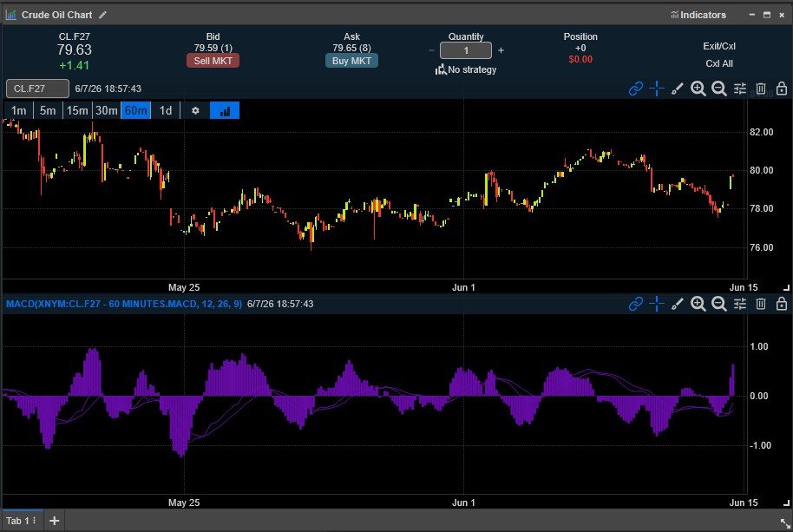Select the 30m timeframe
Screen dimensions: 793x532
(x=107, y=111)
